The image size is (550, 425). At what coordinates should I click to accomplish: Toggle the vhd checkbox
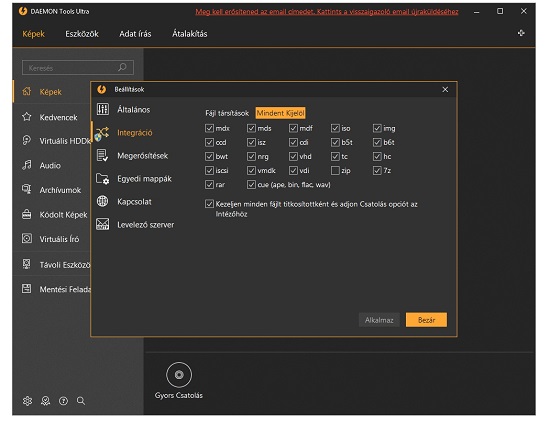point(293,156)
